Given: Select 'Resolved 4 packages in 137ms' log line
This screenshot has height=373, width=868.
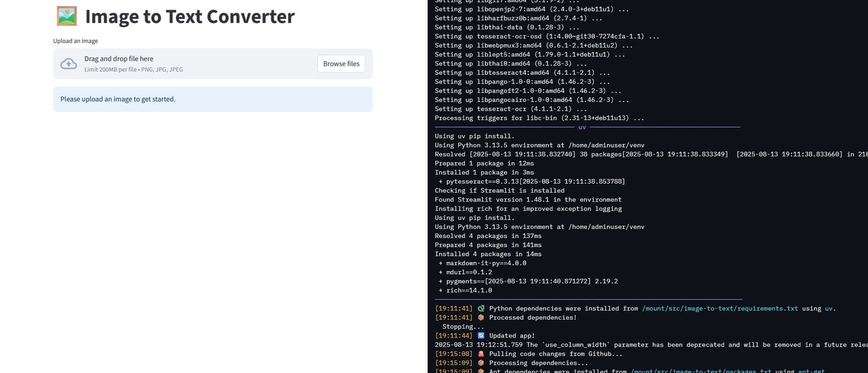Looking at the screenshot, I should click(488, 236).
